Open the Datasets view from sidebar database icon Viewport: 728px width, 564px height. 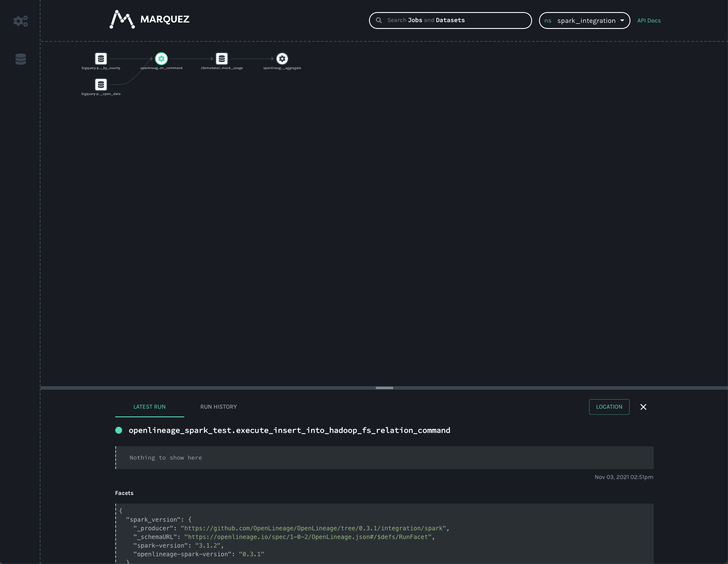[21, 59]
